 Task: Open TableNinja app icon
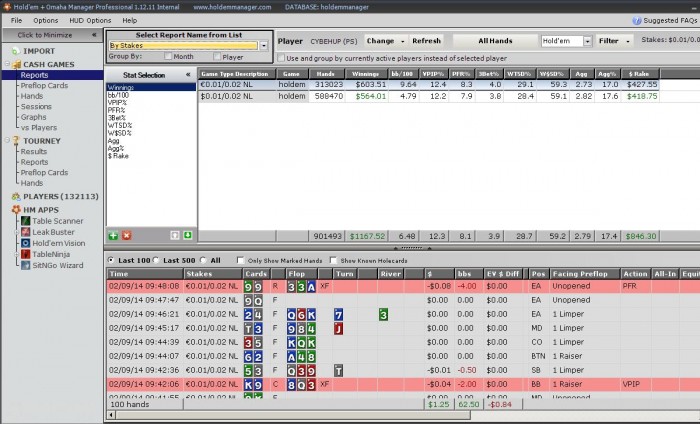tap(25, 254)
